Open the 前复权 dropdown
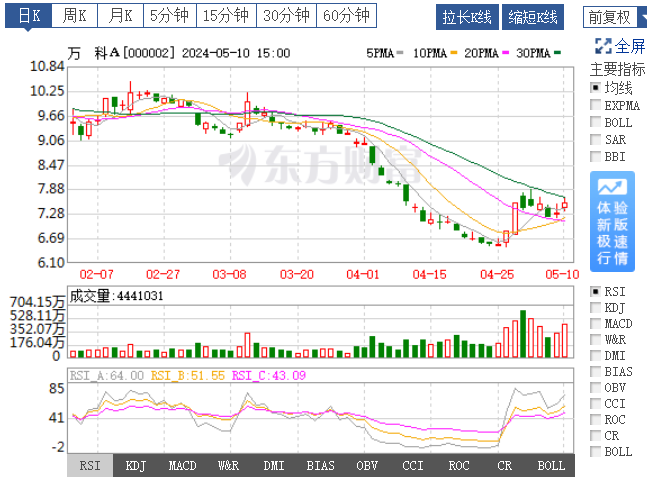Screen dimensions: 647x482 [x=615, y=17]
